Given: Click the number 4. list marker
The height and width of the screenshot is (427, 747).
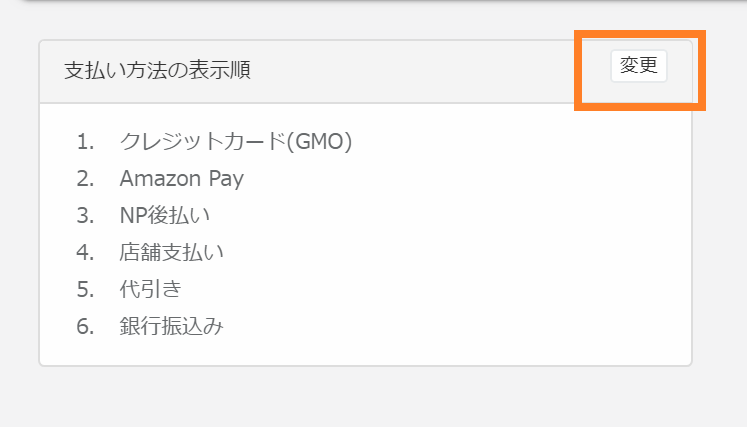Looking at the screenshot, I should tap(85, 253).
